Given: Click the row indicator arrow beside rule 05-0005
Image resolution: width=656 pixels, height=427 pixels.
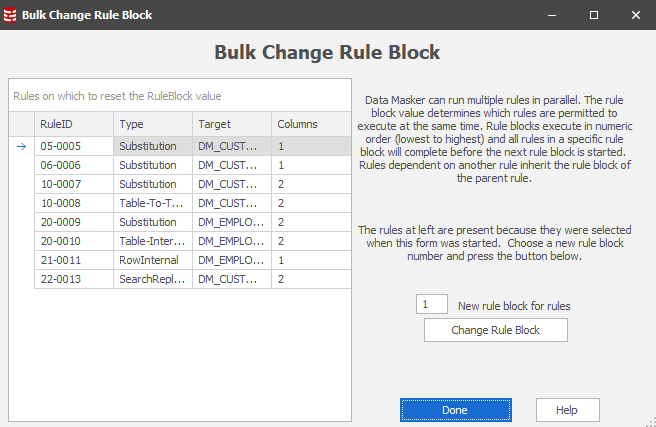Looking at the screenshot, I should pyautogui.click(x=21, y=146).
